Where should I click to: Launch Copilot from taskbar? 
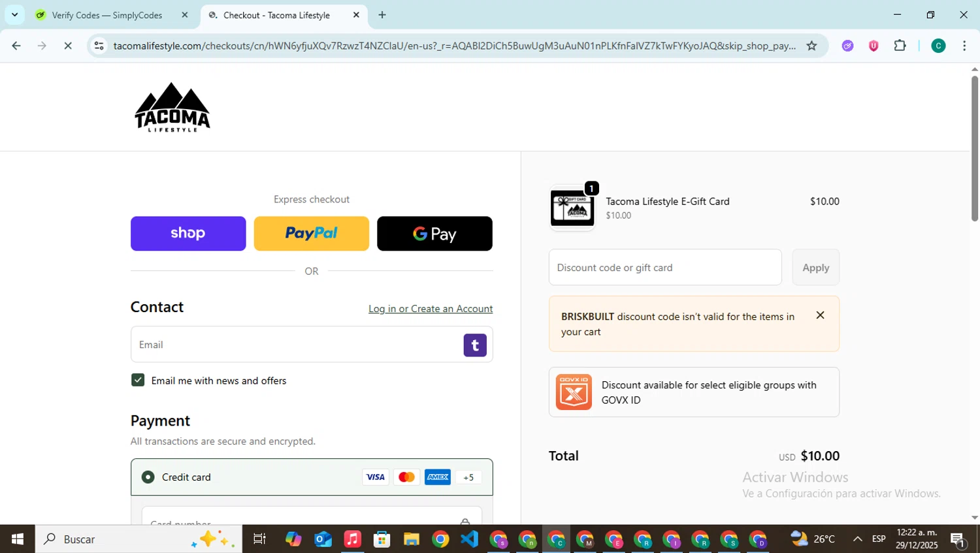pyautogui.click(x=293, y=539)
